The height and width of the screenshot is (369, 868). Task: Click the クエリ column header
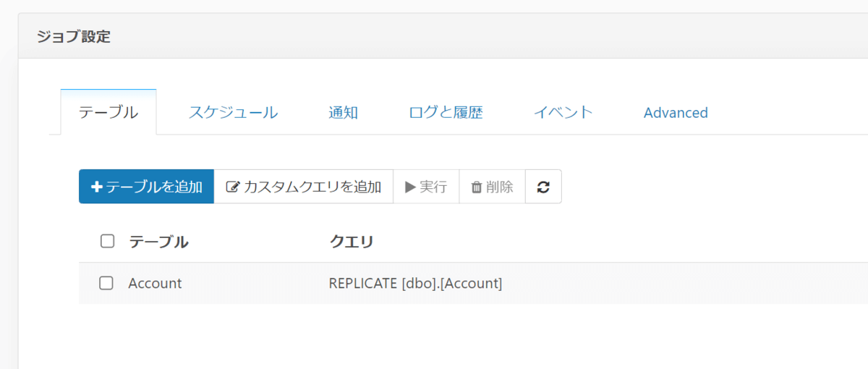[351, 242]
